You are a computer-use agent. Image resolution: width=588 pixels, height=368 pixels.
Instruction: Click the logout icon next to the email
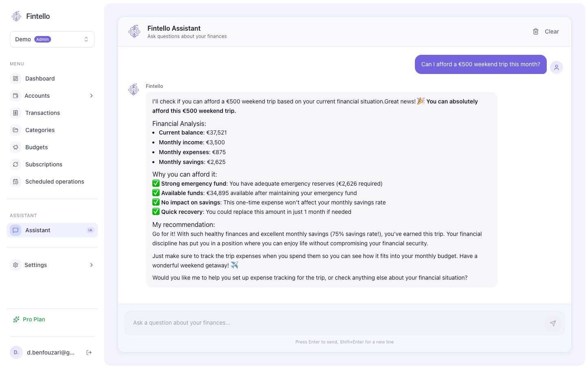click(x=89, y=352)
